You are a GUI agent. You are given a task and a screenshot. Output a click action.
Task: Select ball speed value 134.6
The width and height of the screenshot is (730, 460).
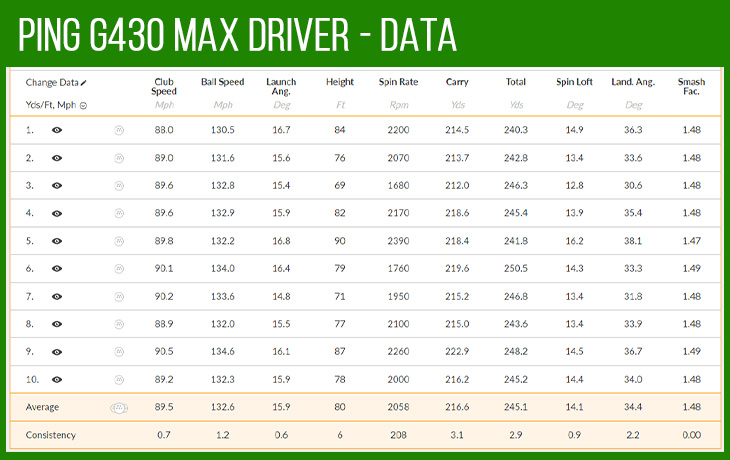(223, 351)
